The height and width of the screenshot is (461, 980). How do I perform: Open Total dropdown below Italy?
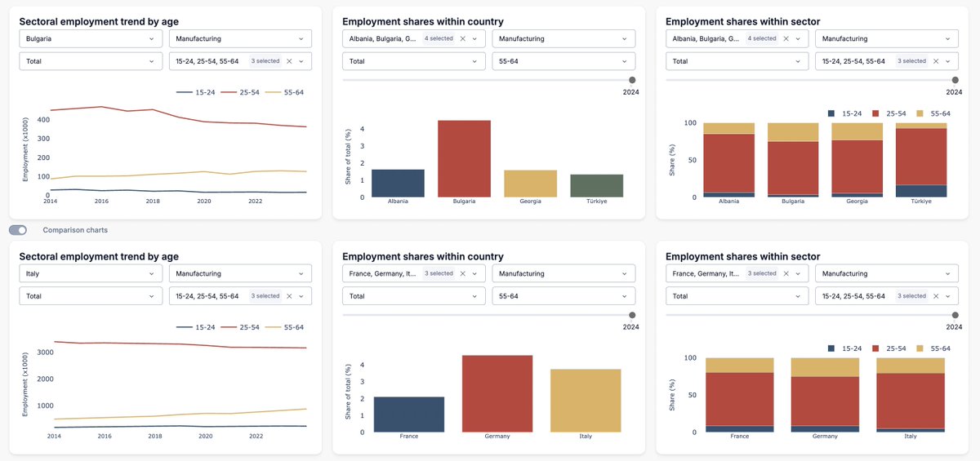point(91,296)
